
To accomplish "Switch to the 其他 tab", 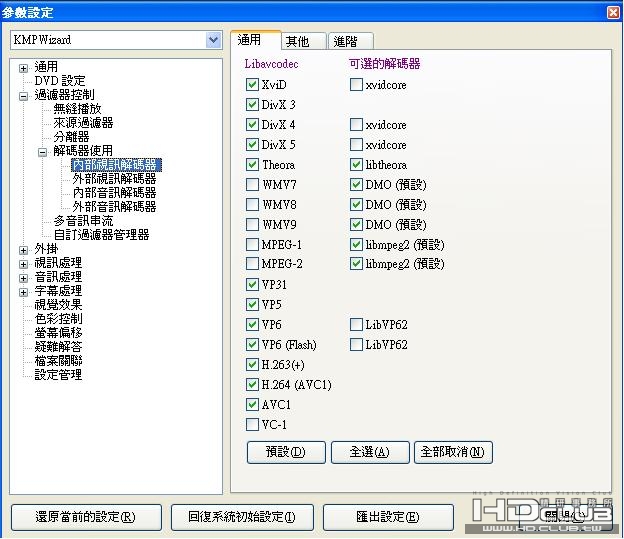I will click(x=304, y=41).
